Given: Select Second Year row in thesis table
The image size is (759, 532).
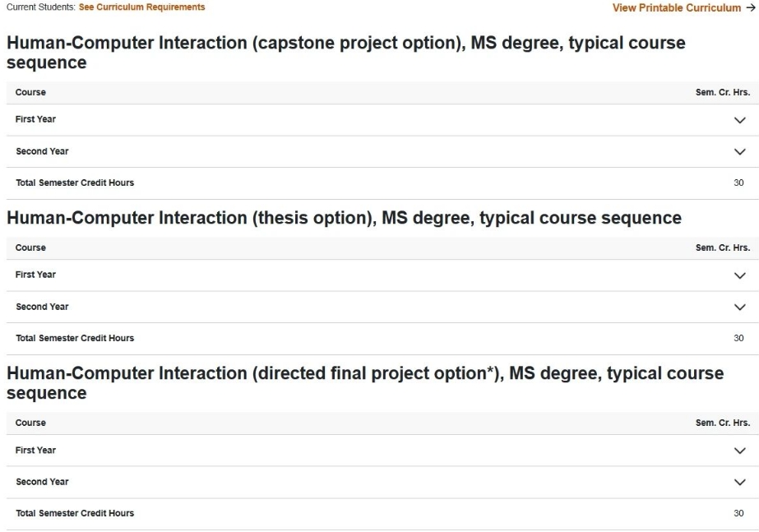Looking at the screenshot, I should pyautogui.click(x=382, y=307).
